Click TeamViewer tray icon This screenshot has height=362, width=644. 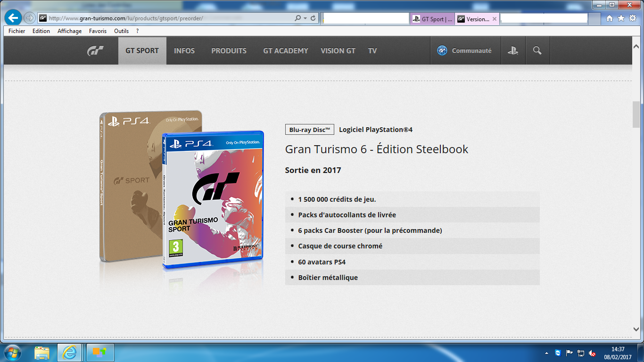pyautogui.click(x=558, y=353)
